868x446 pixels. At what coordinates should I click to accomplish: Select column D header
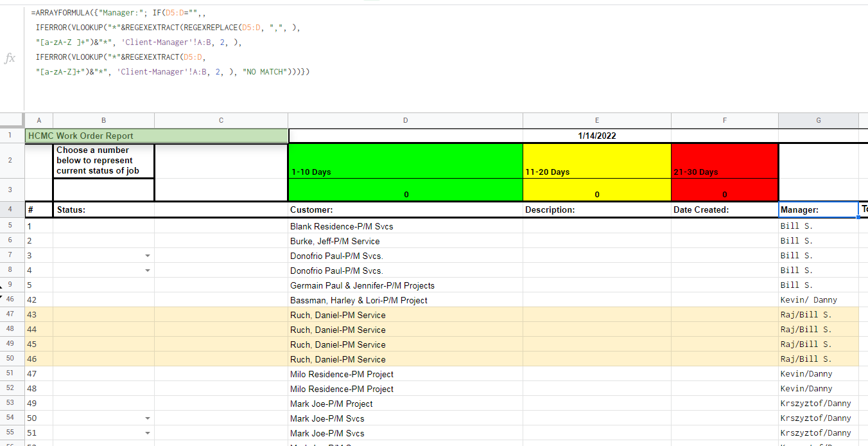(405, 120)
